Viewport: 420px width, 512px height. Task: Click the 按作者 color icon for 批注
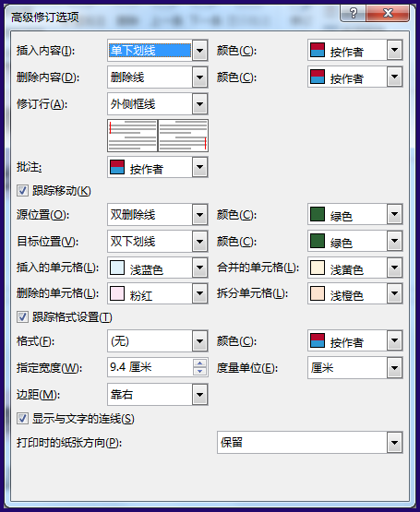point(117,167)
